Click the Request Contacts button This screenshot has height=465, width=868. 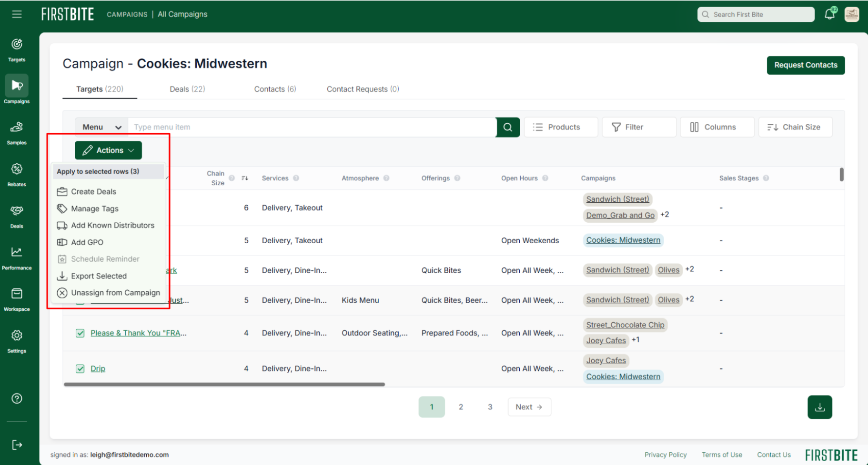[x=806, y=65]
